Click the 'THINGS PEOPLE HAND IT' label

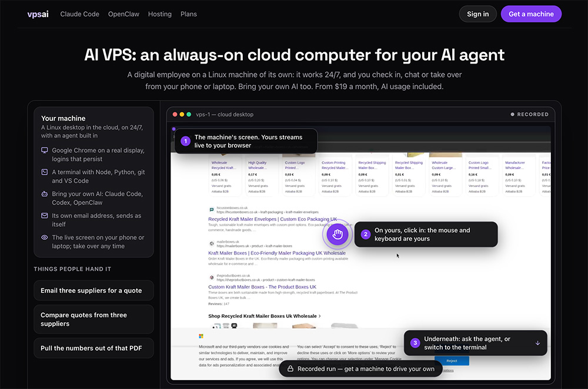[x=72, y=269]
